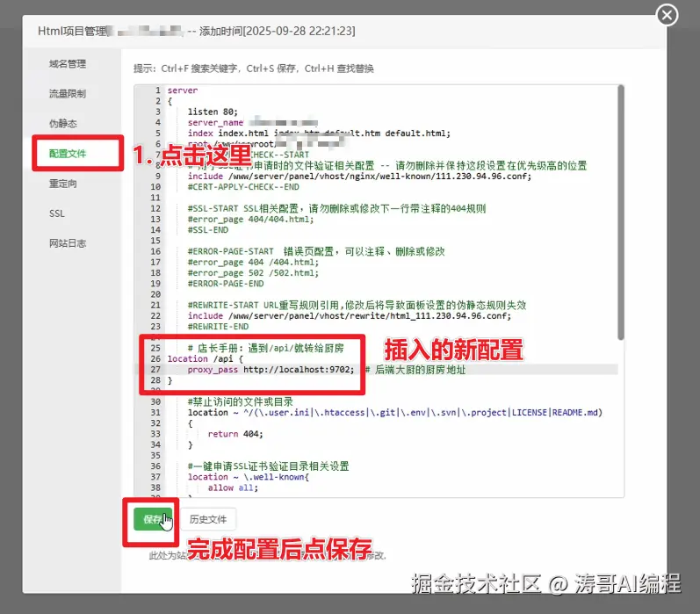Screen dimensions: 700x614
Task: Open the 重定向 section
Action: [63, 184]
